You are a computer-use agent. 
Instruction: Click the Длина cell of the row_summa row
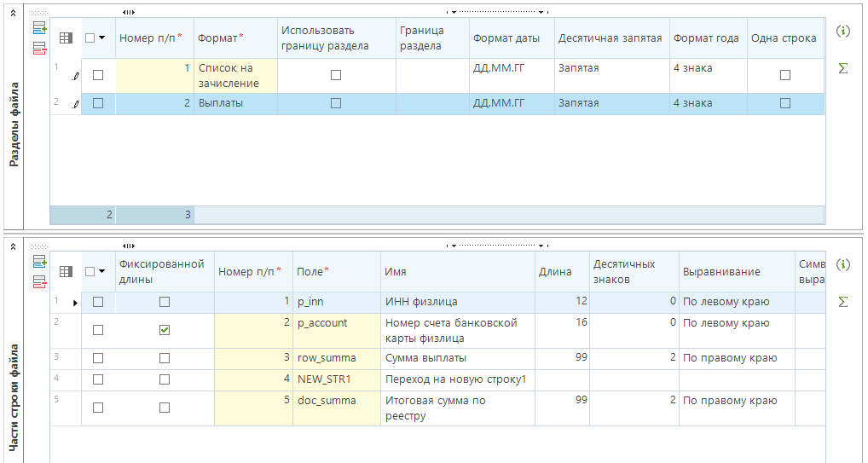coord(561,357)
